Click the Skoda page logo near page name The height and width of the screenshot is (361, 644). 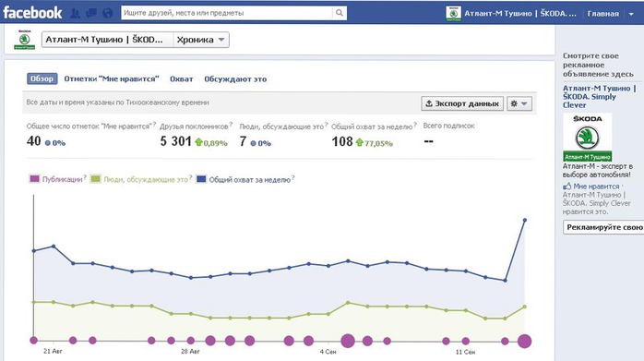pos(25,40)
